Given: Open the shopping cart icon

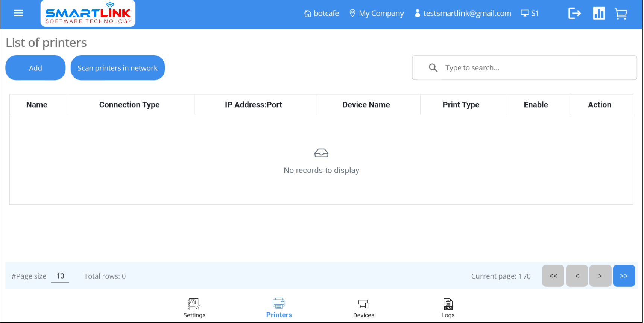Looking at the screenshot, I should tap(622, 14).
